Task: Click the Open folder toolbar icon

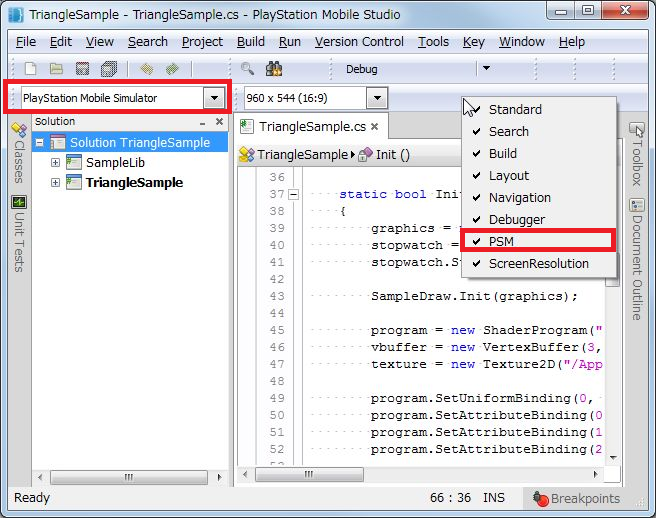Action: 57,69
